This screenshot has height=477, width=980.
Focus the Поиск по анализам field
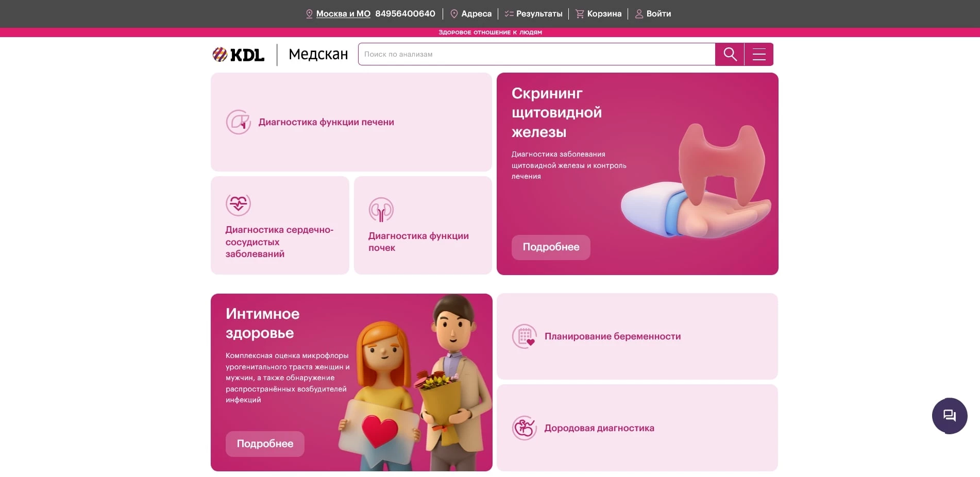point(536,54)
